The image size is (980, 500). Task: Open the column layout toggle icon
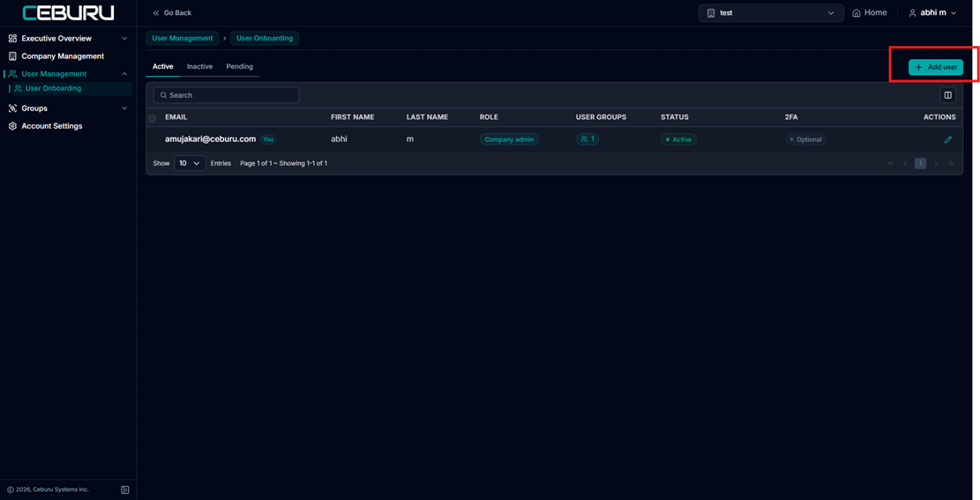(x=948, y=95)
